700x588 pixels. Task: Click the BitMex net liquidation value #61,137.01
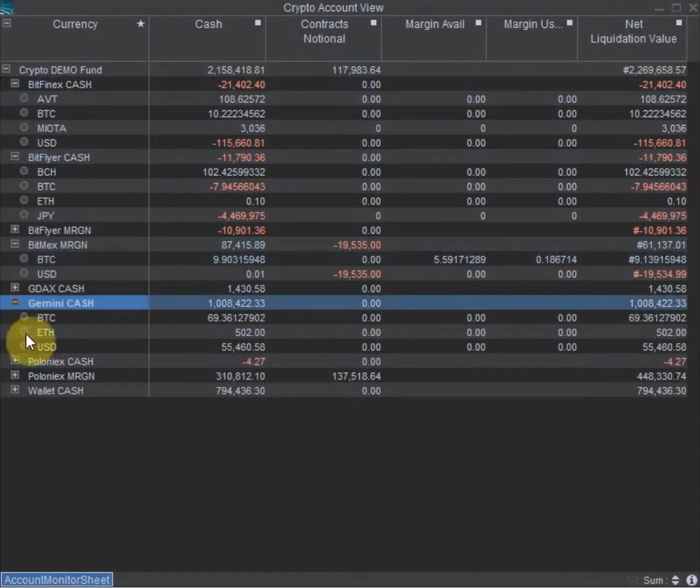point(661,245)
